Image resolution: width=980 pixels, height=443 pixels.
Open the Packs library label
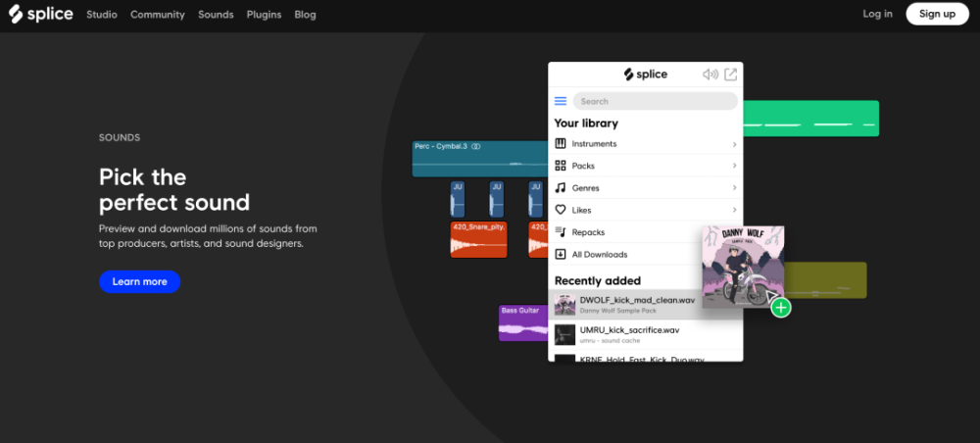click(583, 166)
